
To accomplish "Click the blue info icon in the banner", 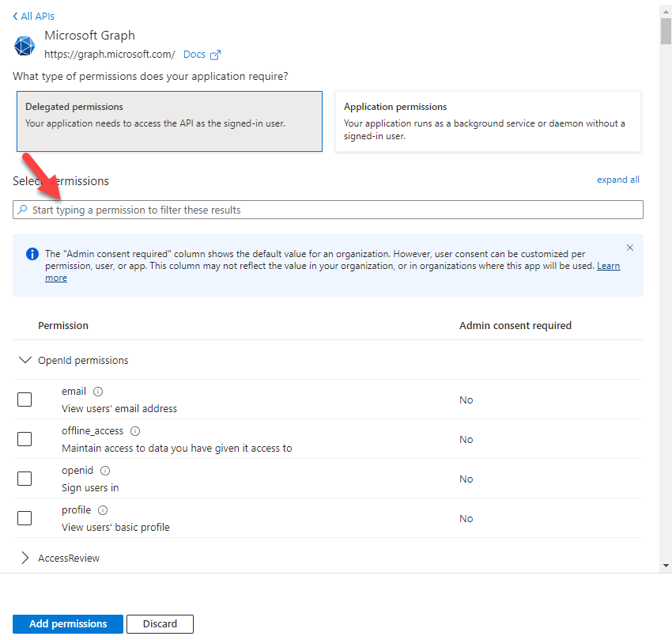I will (32, 254).
